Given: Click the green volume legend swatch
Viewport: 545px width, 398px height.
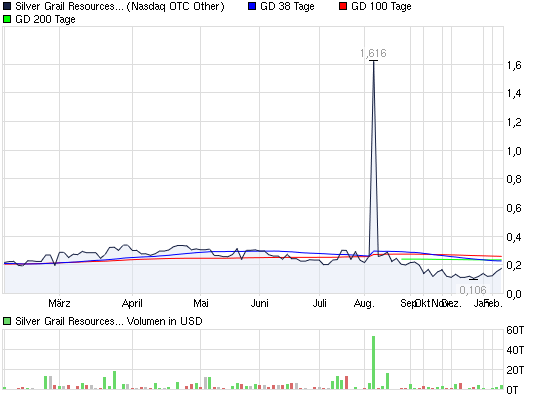Looking at the screenshot, I should point(7,321).
